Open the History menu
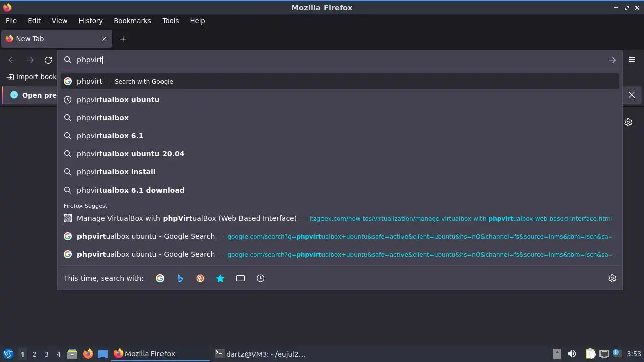644x362 pixels. pos(91,21)
